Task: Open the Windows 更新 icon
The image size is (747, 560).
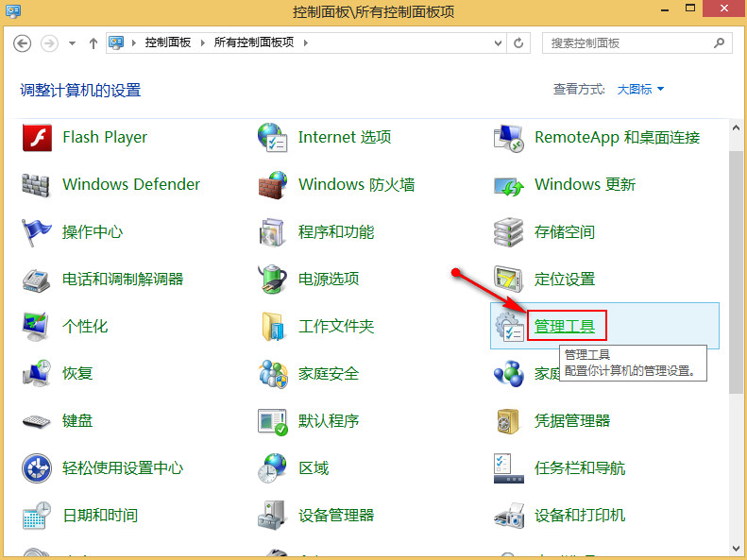Action: pyautogui.click(x=509, y=186)
